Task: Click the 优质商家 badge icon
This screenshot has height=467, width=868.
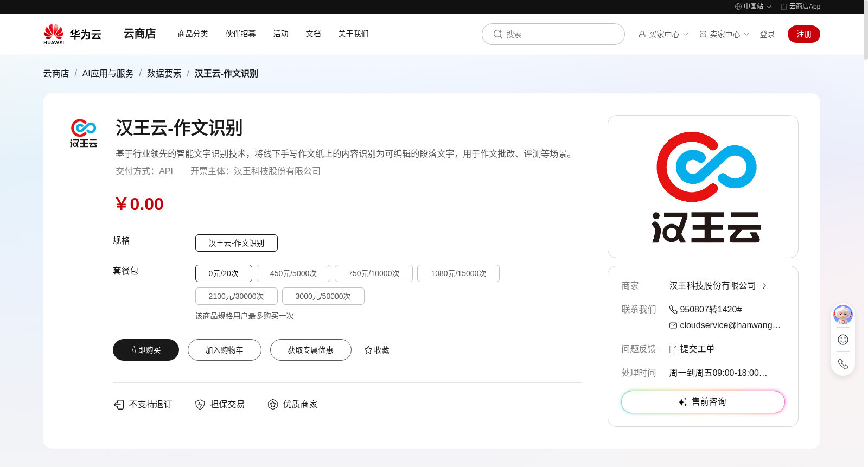Action: 273,405
